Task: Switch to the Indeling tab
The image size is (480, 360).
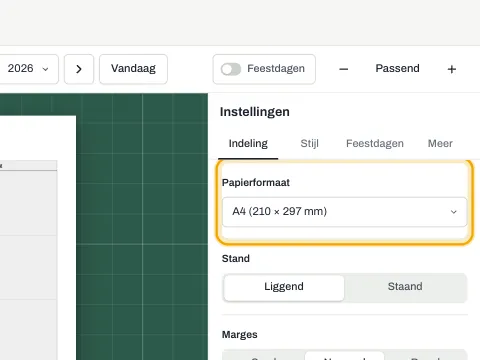Action: tap(248, 143)
